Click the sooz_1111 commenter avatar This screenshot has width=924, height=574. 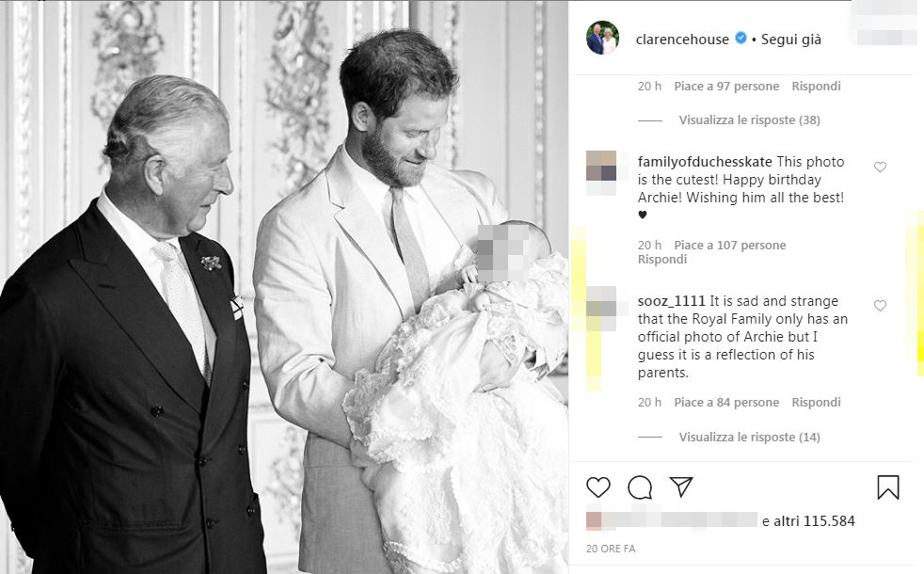click(x=602, y=305)
